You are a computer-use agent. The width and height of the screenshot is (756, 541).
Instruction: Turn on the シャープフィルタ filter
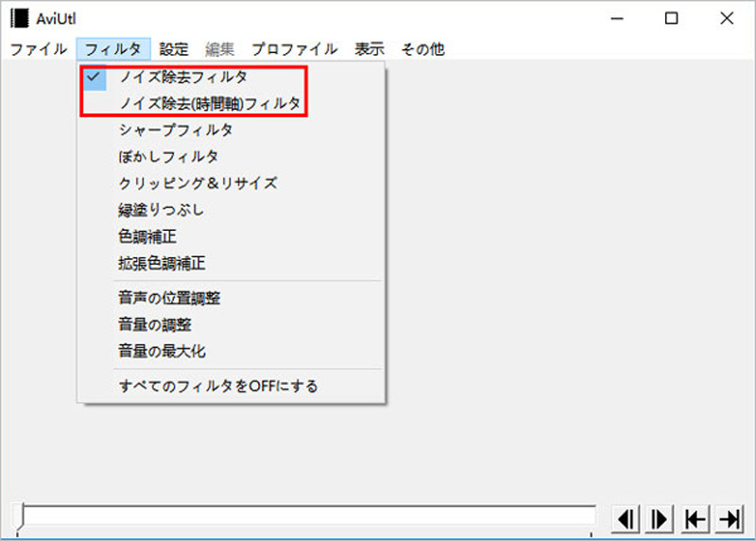176,131
